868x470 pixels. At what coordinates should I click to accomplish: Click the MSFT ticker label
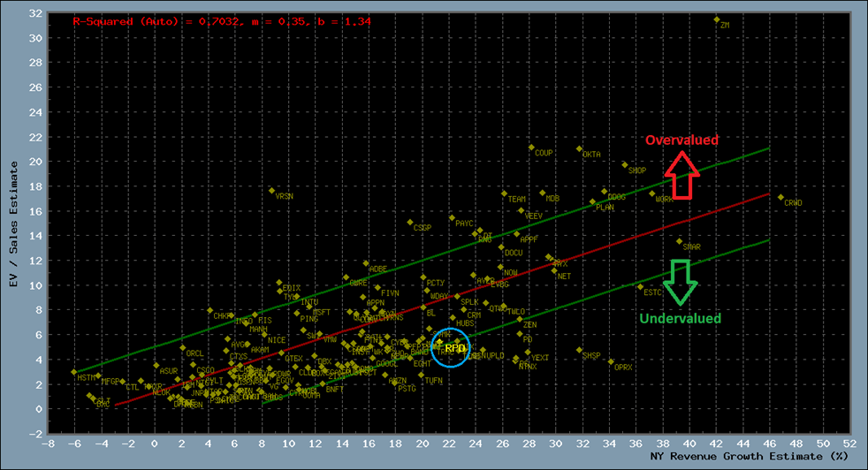pos(322,313)
